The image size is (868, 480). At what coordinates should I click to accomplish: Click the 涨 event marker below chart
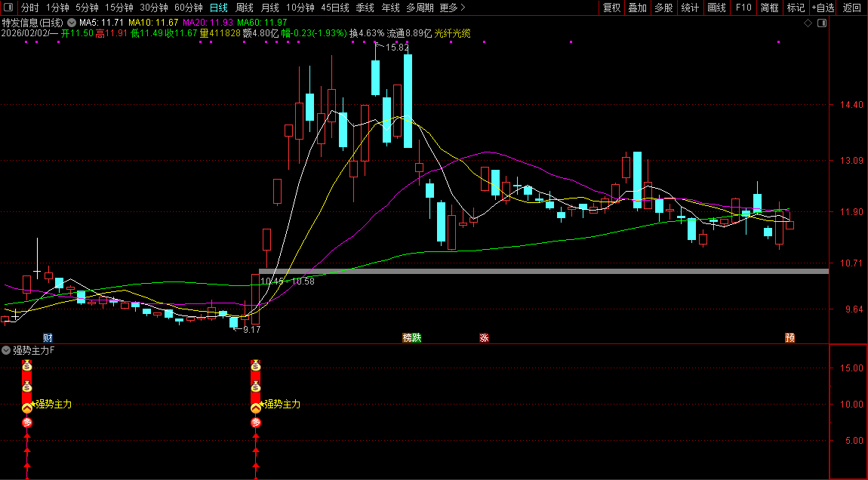pos(484,337)
